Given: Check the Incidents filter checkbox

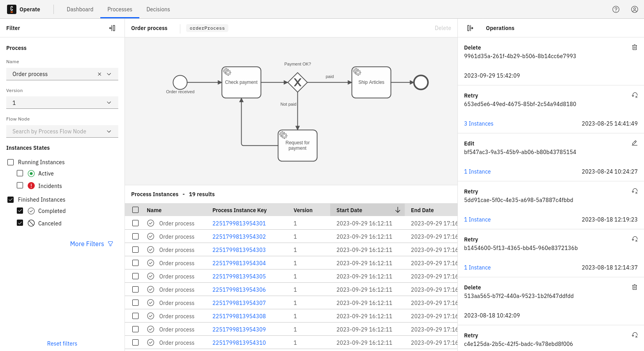Looking at the screenshot, I should (20, 186).
